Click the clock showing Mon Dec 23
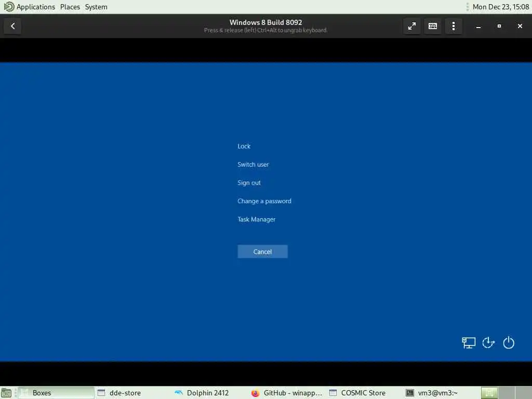Screen dimensions: 532x399 coord(500,7)
